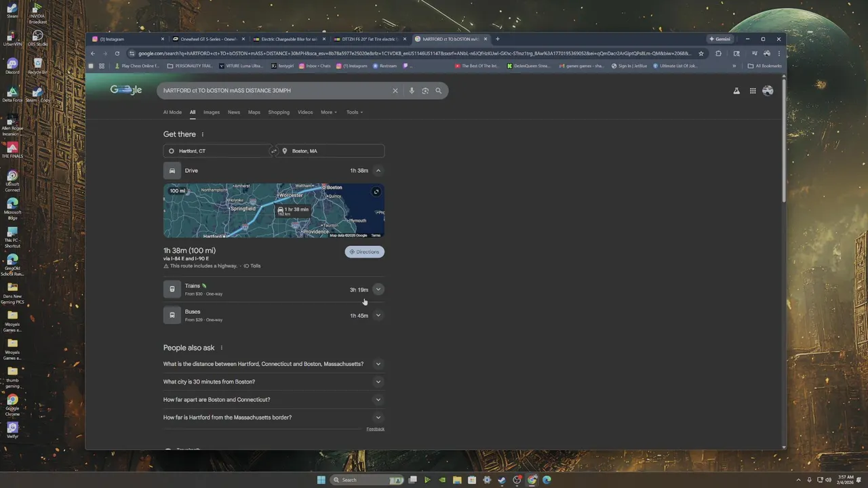Image resolution: width=868 pixels, height=488 pixels.
Task: Open a new Chrome tab
Action: pyautogui.click(x=497, y=39)
